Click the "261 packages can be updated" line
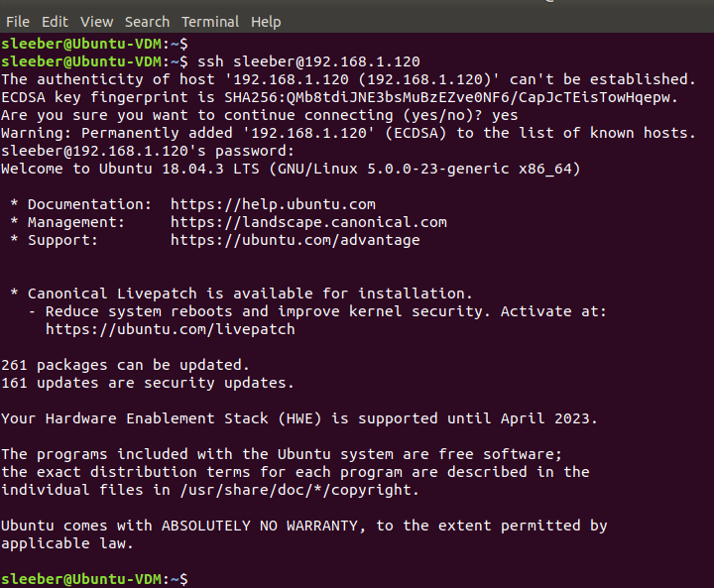Viewport: 714px width, 588px height. pyautogui.click(x=125, y=365)
